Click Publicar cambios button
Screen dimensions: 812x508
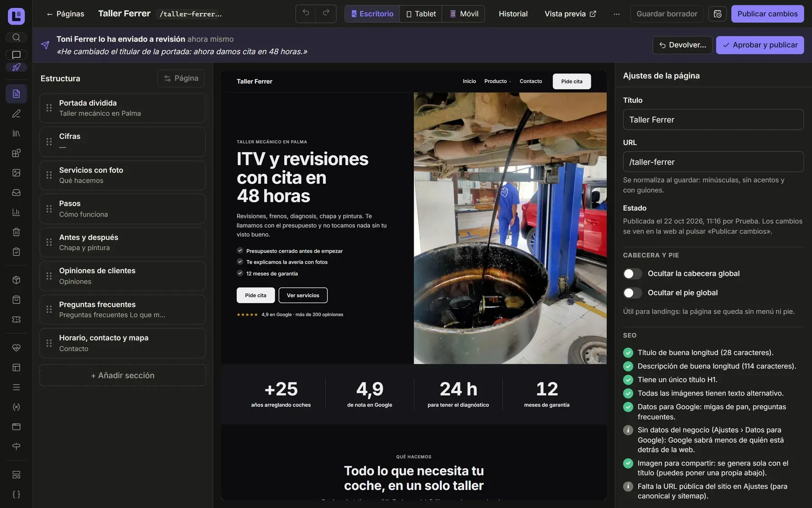(767, 14)
